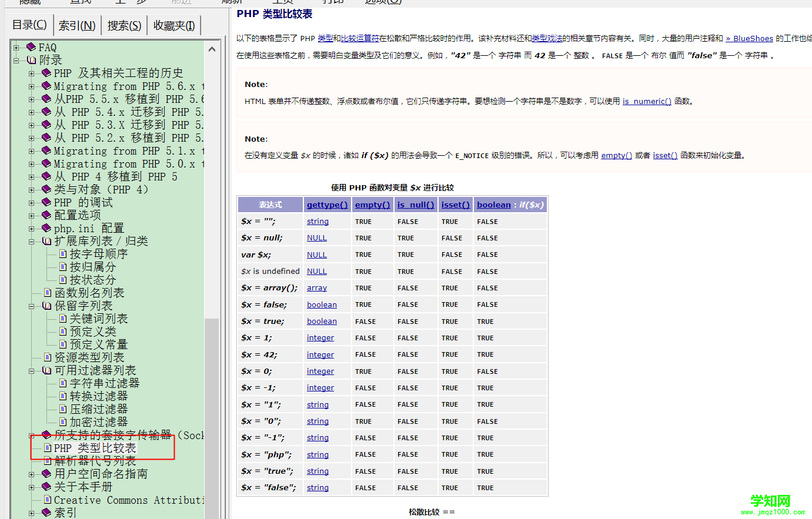
Task: Follow the is_numeric() link in the note
Action: [x=647, y=101]
